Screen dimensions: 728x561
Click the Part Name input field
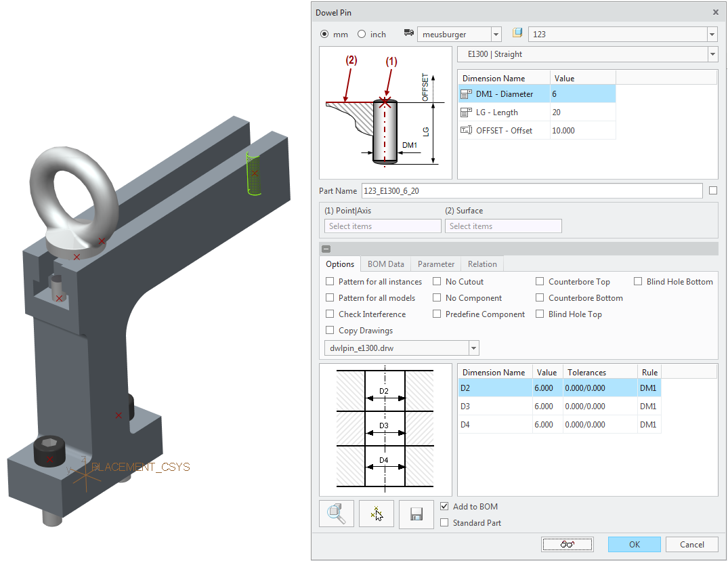coord(532,191)
